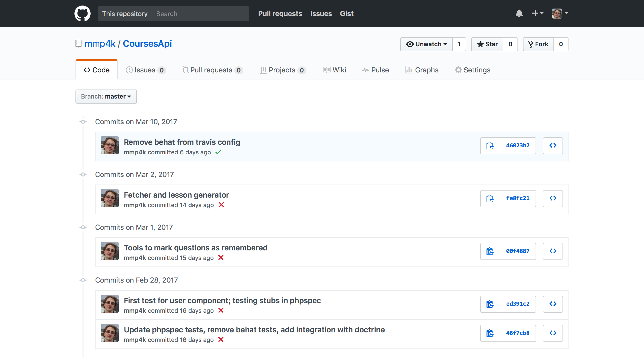Image resolution: width=644 pixels, height=358 pixels.
Task: View passed build status checkmark
Action: click(x=218, y=152)
